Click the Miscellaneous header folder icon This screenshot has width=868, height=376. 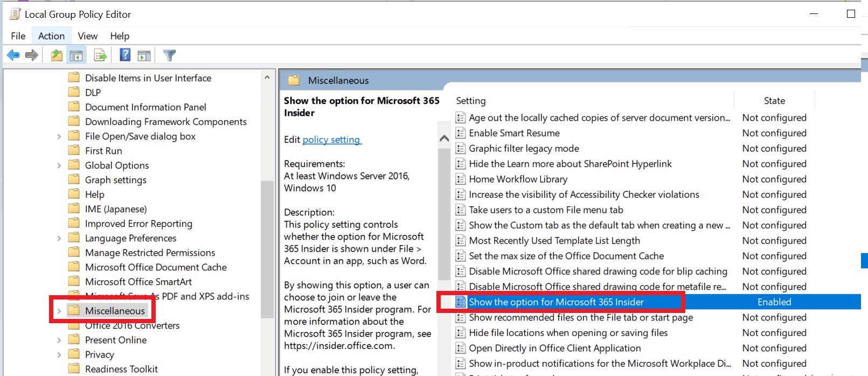pos(294,80)
